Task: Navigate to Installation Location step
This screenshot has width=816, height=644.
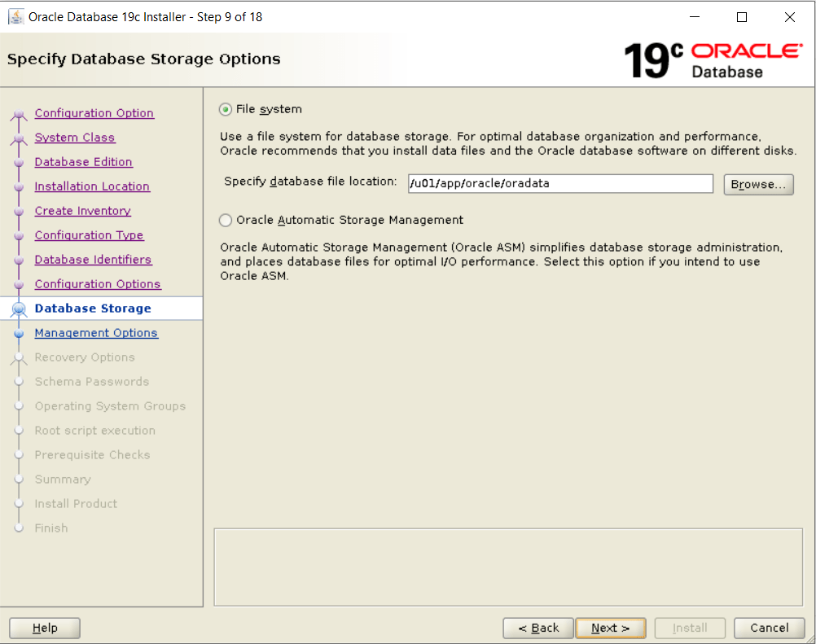Action: pos(92,186)
